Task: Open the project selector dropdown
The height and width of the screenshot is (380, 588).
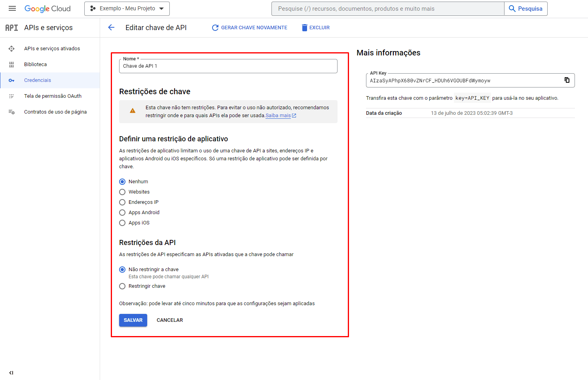Action: 127,9
